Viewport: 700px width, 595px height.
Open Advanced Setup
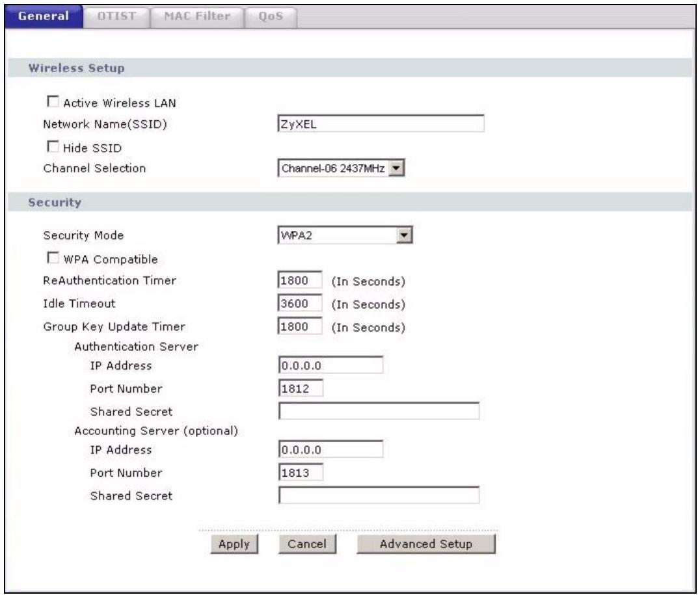(426, 544)
